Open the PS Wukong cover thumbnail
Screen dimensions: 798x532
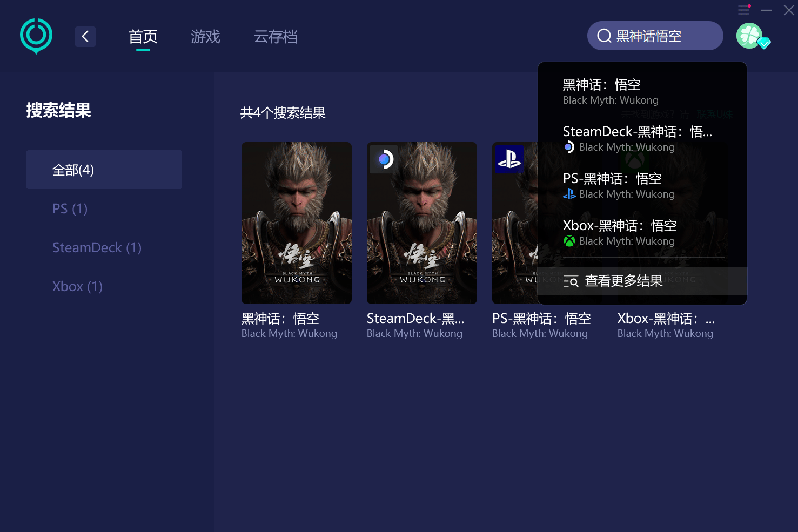515,223
